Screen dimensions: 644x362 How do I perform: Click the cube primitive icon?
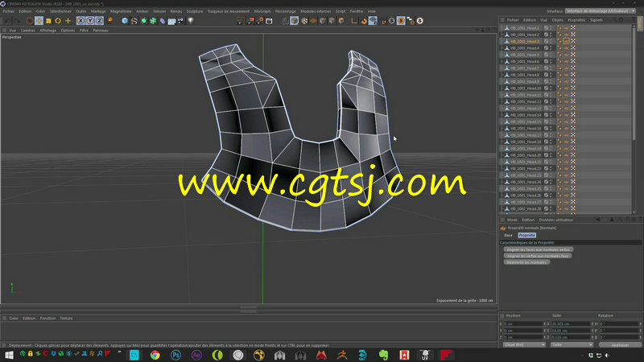click(125, 21)
